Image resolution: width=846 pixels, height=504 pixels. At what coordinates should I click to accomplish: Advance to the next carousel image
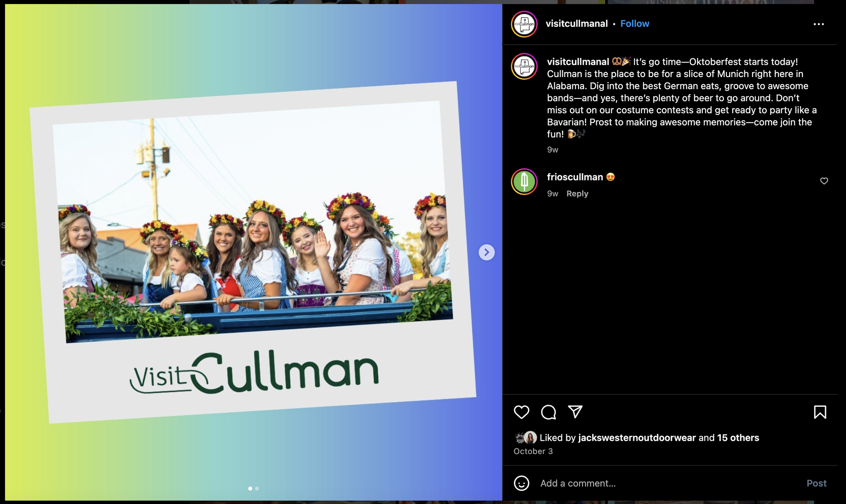pyautogui.click(x=486, y=253)
